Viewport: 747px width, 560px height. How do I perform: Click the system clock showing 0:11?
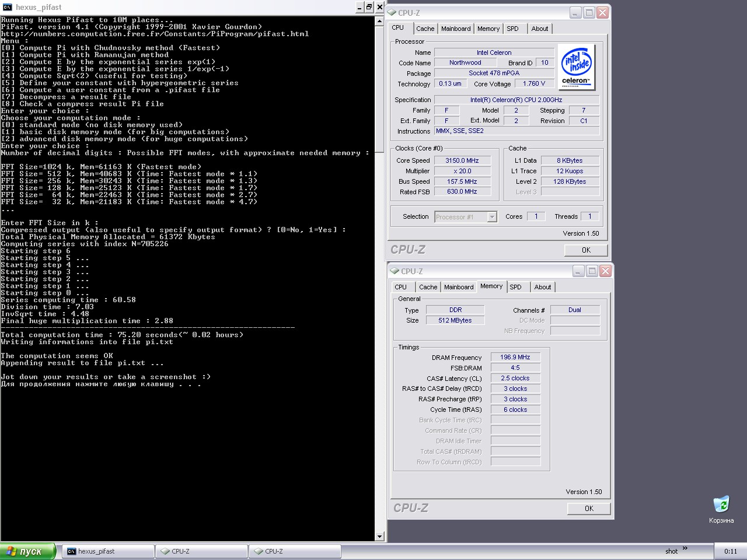coord(731,551)
